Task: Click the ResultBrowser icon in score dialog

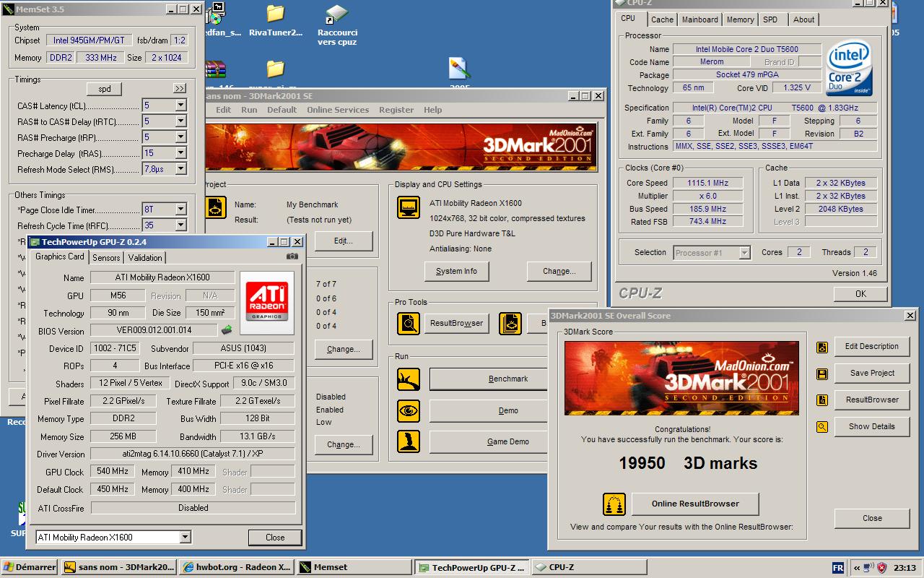Action: [x=822, y=400]
